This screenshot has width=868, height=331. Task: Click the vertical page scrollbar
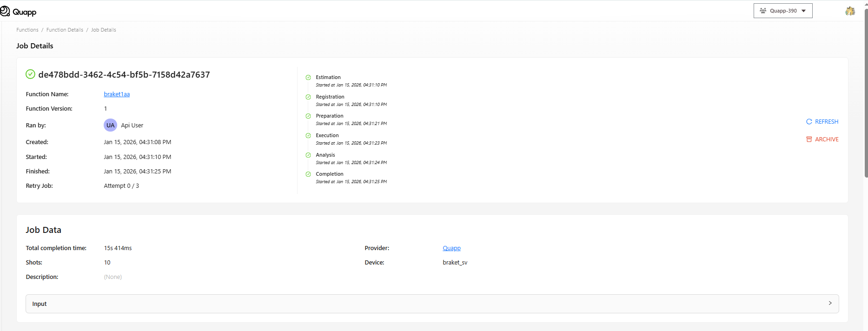pyautogui.click(x=866, y=93)
